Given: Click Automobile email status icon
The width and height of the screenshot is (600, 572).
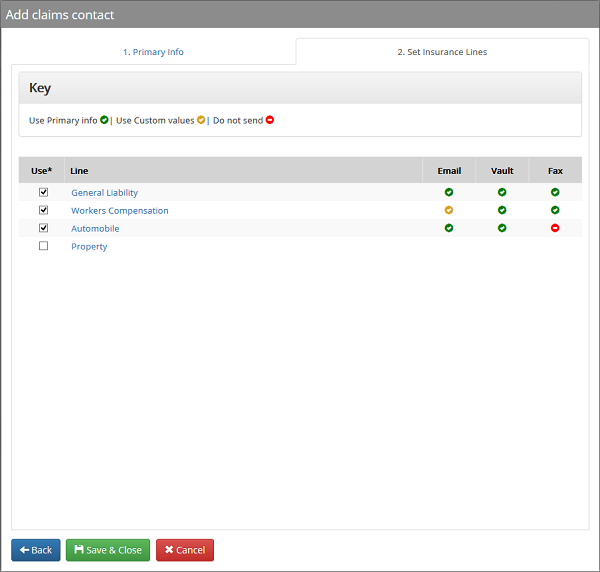Looking at the screenshot, I should tap(449, 228).
